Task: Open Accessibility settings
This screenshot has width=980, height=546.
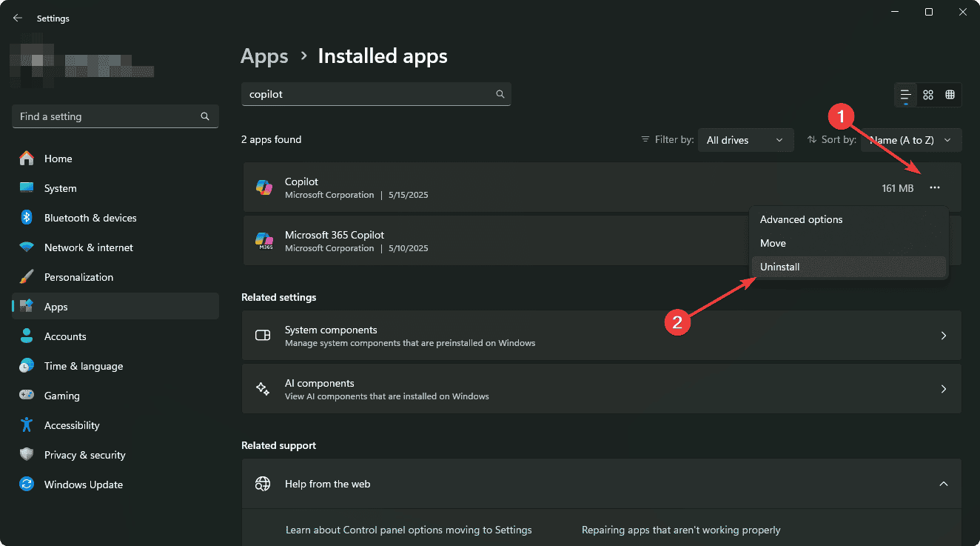Action: click(115, 425)
